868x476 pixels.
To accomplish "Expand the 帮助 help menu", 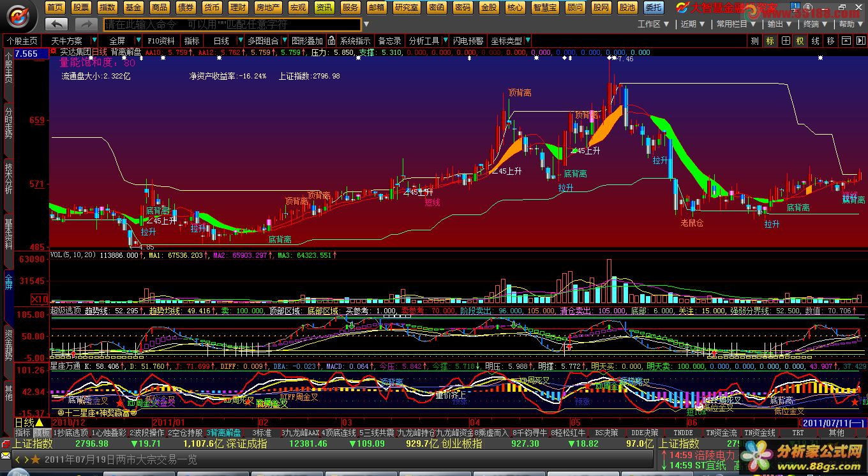I will click(851, 24).
